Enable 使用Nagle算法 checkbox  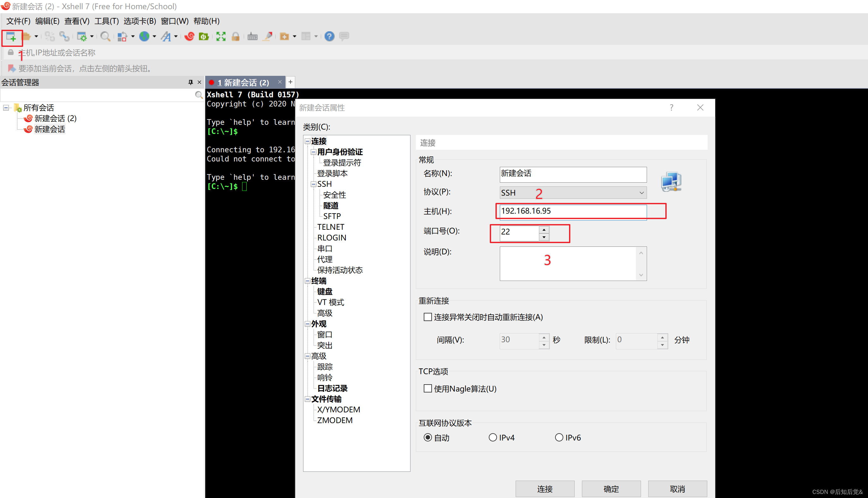click(x=428, y=389)
